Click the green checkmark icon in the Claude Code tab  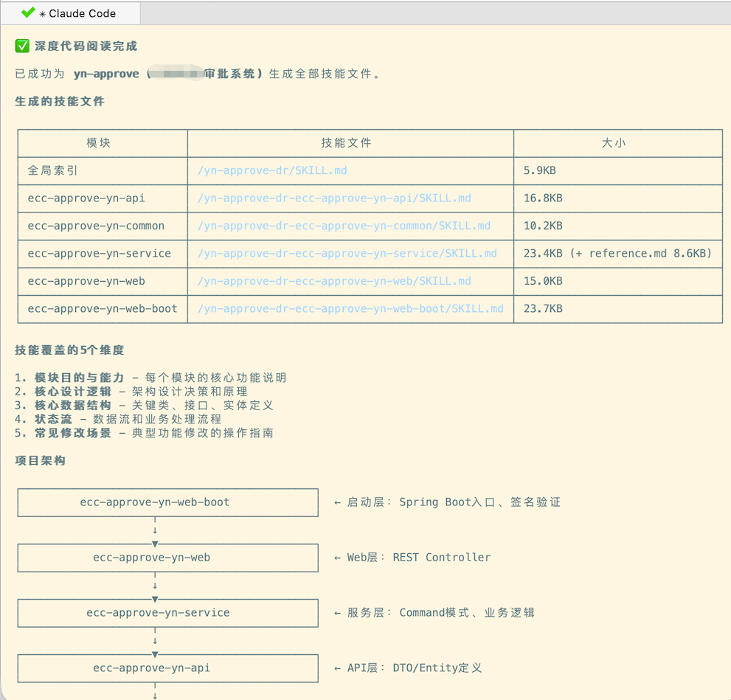pyautogui.click(x=28, y=13)
